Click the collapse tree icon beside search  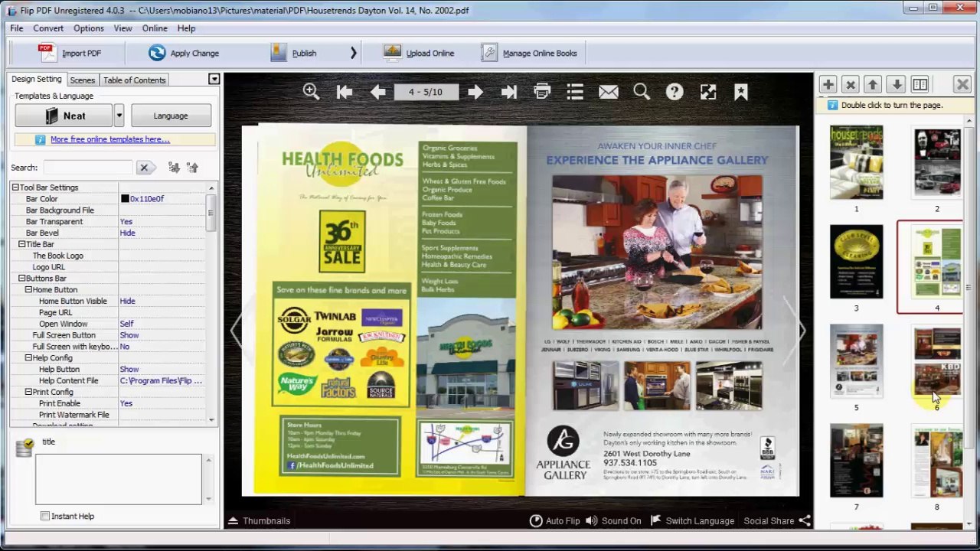(x=192, y=168)
